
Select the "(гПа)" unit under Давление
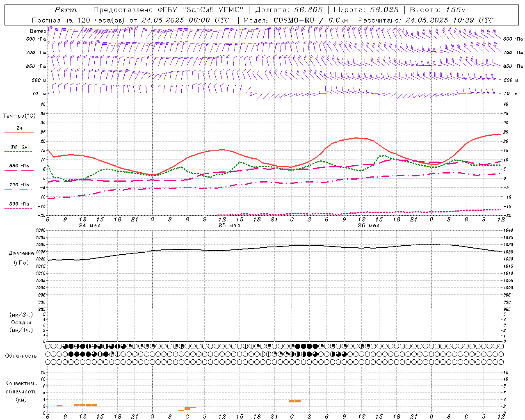click(x=21, y=262)
